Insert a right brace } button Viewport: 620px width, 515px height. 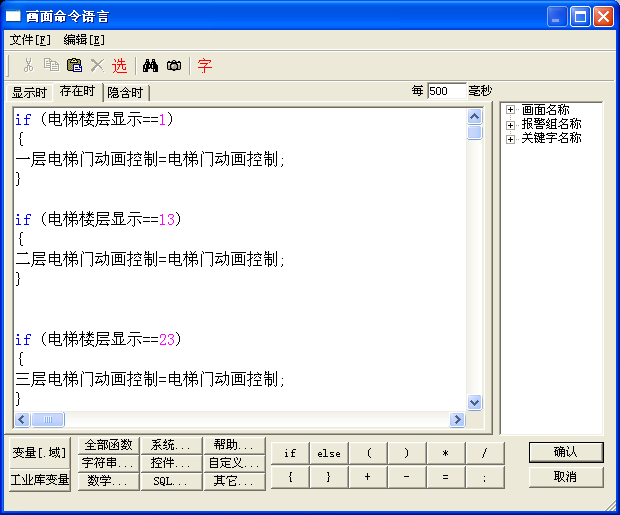click(x=329, y=477)
